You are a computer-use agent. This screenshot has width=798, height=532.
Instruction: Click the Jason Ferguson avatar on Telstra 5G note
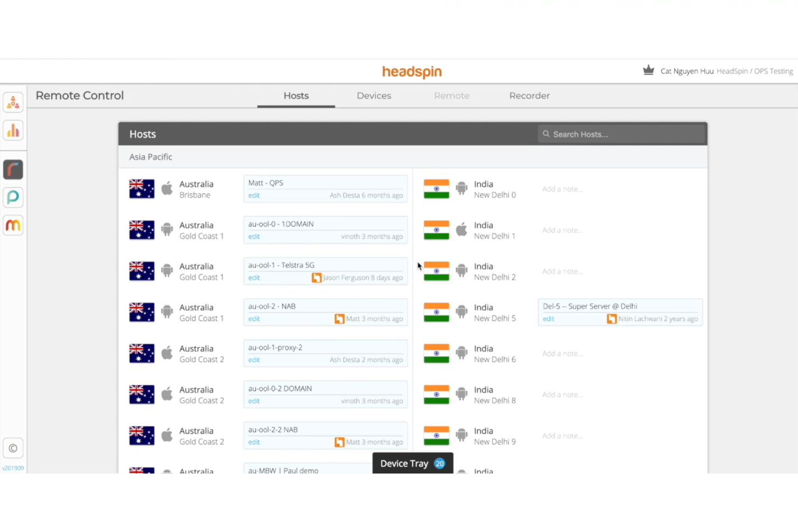coord(317,278)
